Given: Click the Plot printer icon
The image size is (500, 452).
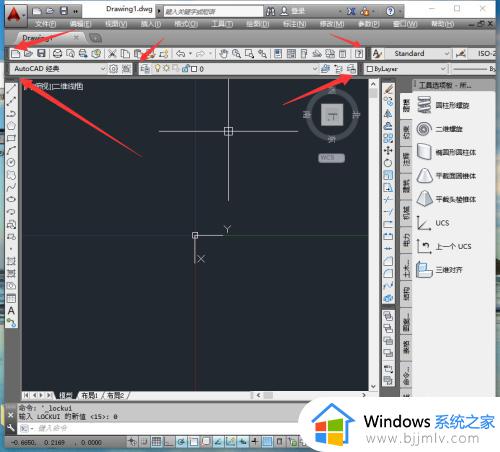Looking at the screenshot, I should (x=57, y=53).
